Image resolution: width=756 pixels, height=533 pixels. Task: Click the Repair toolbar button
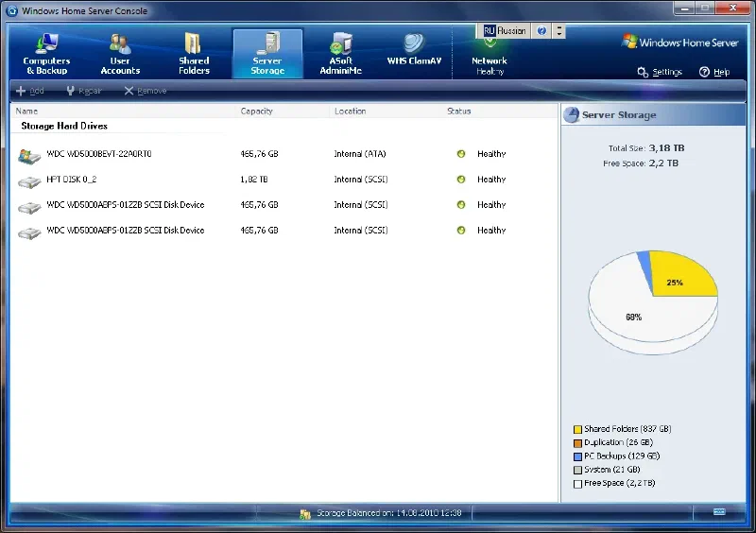(x=83, y=91)
